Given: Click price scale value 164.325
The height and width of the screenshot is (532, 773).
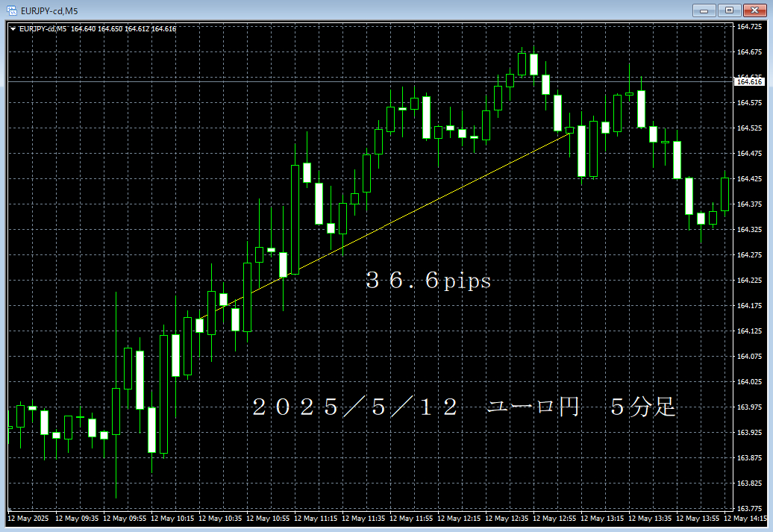Looking at the screenshot, I should pos(749,230).
